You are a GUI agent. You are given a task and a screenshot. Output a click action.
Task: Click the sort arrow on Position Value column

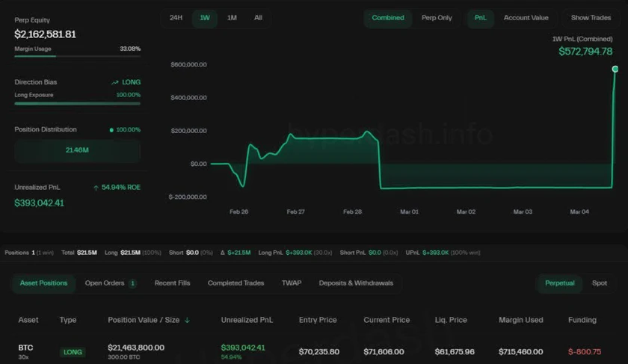[187, 320]
